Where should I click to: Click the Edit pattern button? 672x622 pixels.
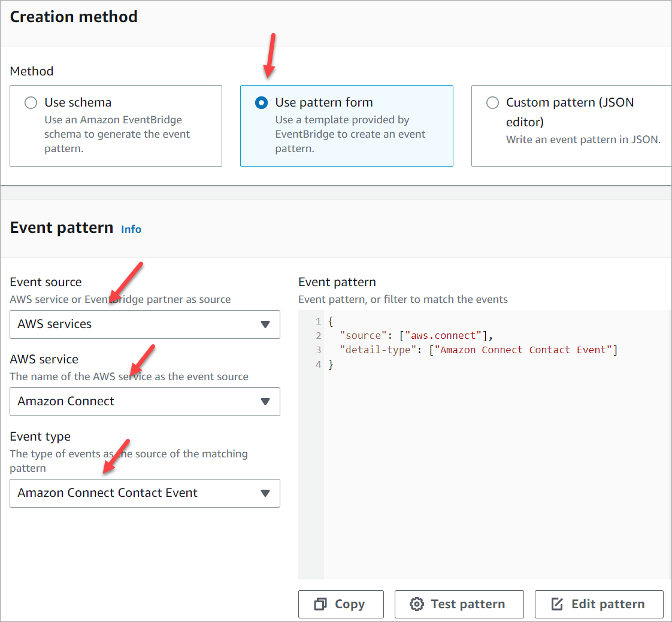click(599, 604)
